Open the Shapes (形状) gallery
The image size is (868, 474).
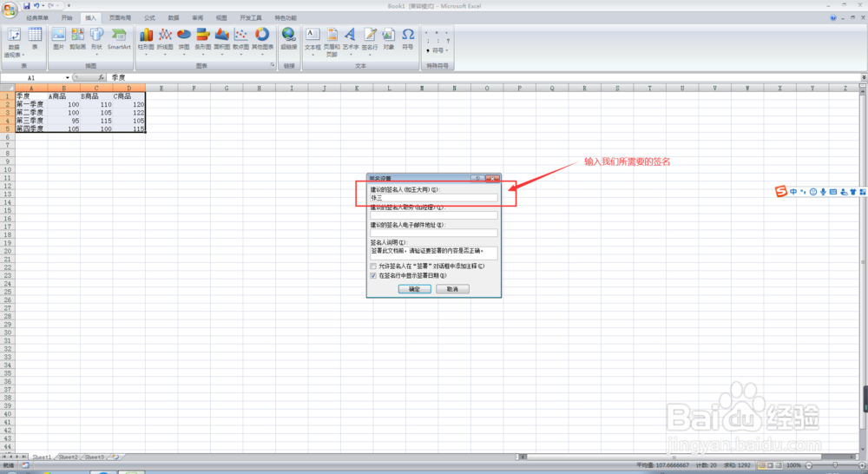[x=97, y=42]
